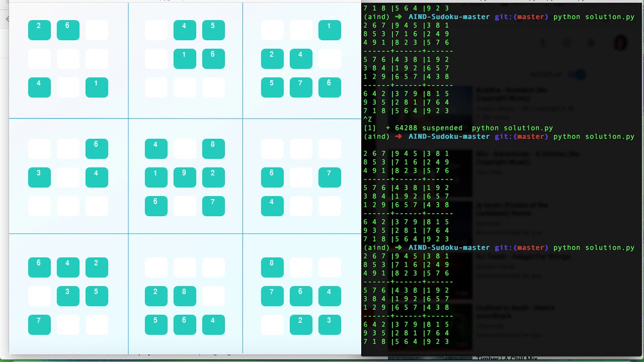The width and height of the screenshot is (644, 362).
Task: Click the 5 tile in bottom-left sudoku box
Action: (97, 296)
